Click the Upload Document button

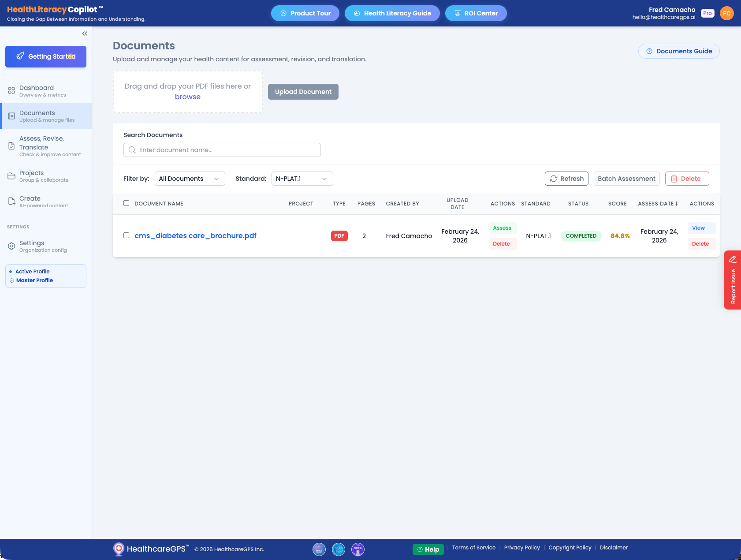click(303, 92)
